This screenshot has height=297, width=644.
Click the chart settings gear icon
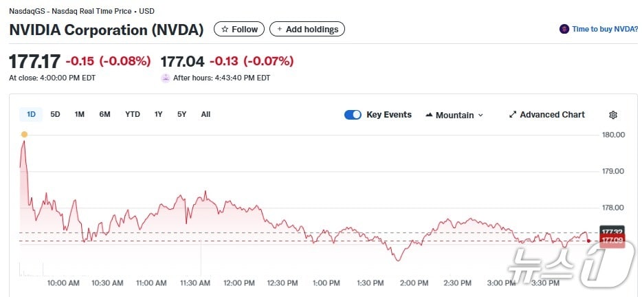pos(613,115)
